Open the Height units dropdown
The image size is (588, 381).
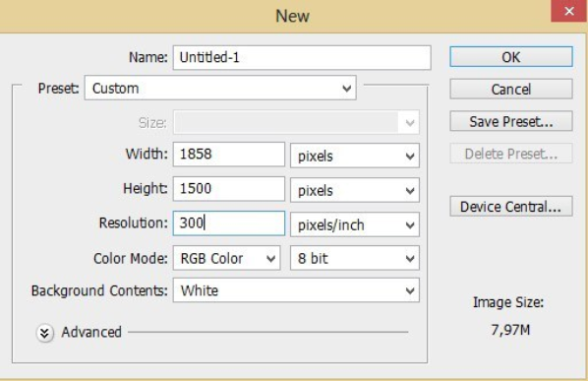point(354,190)
